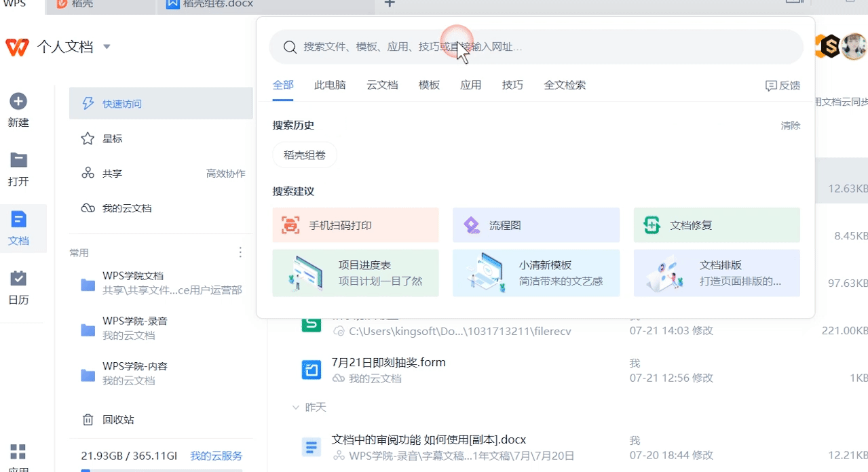Open the WPS学院-内容 folder
The image size is (868, 472).
[161, 373]
